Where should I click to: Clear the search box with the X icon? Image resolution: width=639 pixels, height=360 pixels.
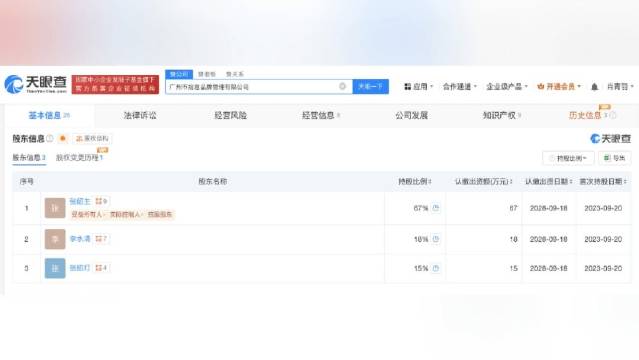pyautogui.click(x=342, y=86)
